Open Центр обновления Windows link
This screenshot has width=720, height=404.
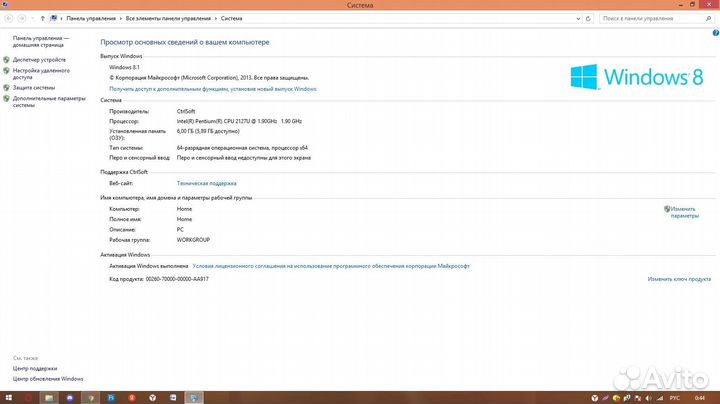click(48, 379)
